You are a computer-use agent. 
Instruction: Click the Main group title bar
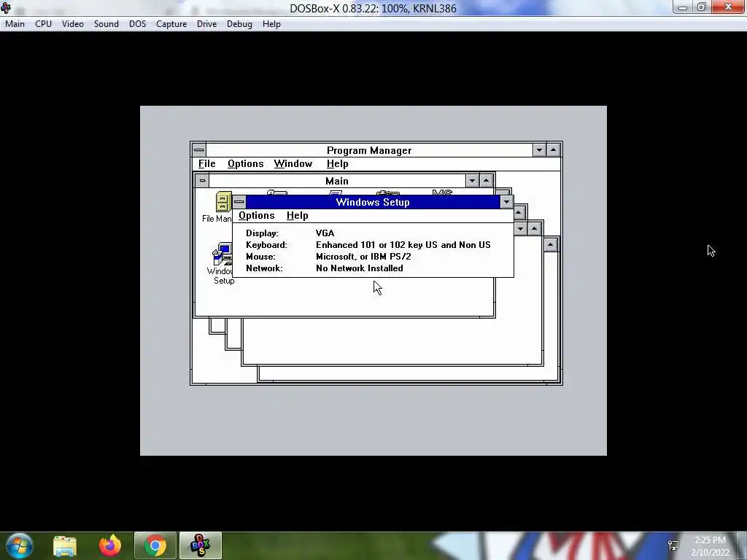click(337, 181)
